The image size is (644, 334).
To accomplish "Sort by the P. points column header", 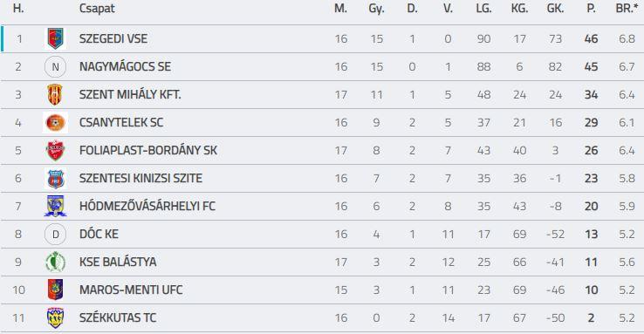I will click(591, 9).
